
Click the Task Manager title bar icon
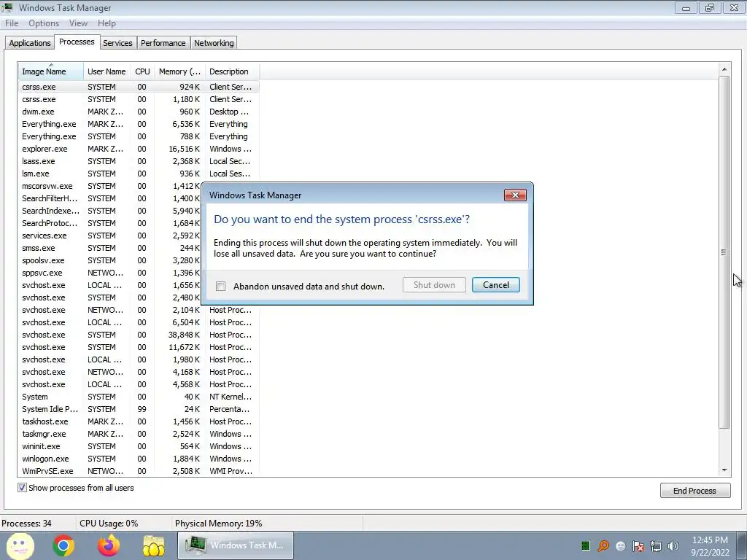click(x=7, y=7)
